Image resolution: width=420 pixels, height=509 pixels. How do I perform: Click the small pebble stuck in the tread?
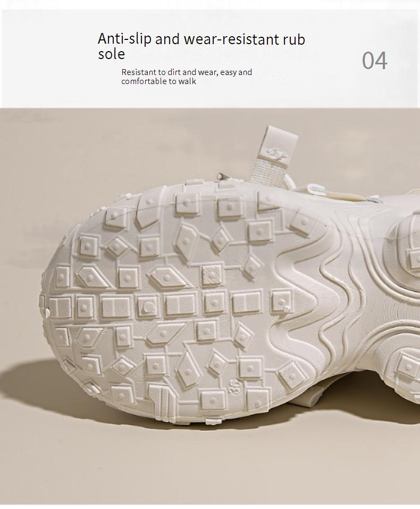click(287, 308)
